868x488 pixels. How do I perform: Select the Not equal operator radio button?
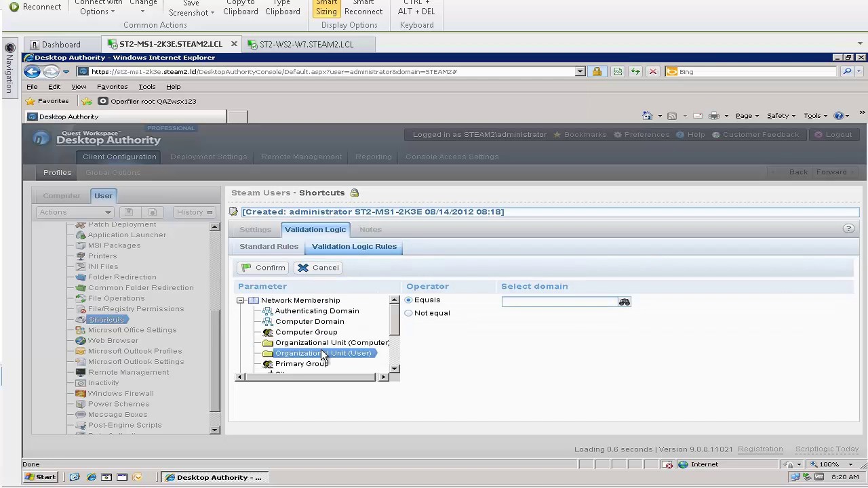408,313
